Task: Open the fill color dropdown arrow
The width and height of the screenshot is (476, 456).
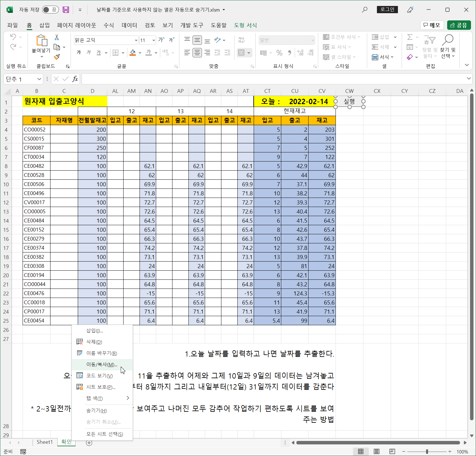Action: tap(140, 53)
